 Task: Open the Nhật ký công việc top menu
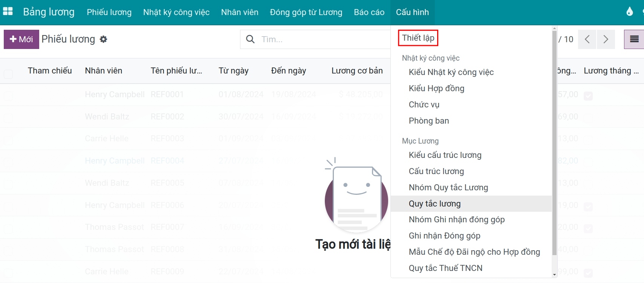tap(176, 12)
